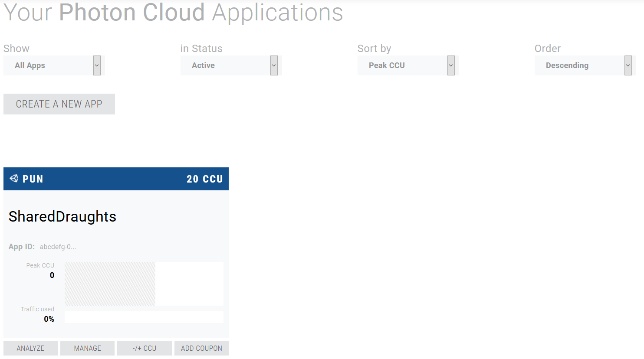
Task: Click the 20 CCU plan label
Action: point(204,179)
